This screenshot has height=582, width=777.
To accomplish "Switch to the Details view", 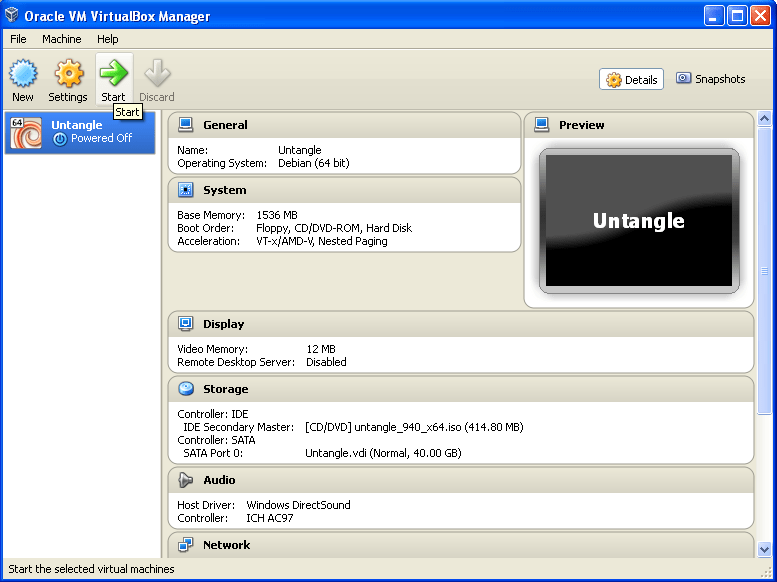I will 631,79.
